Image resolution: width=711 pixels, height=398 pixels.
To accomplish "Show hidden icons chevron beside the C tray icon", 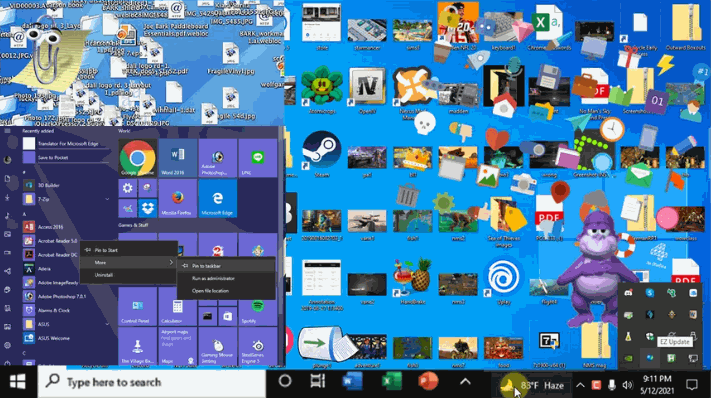I will (x=580, y=385).
